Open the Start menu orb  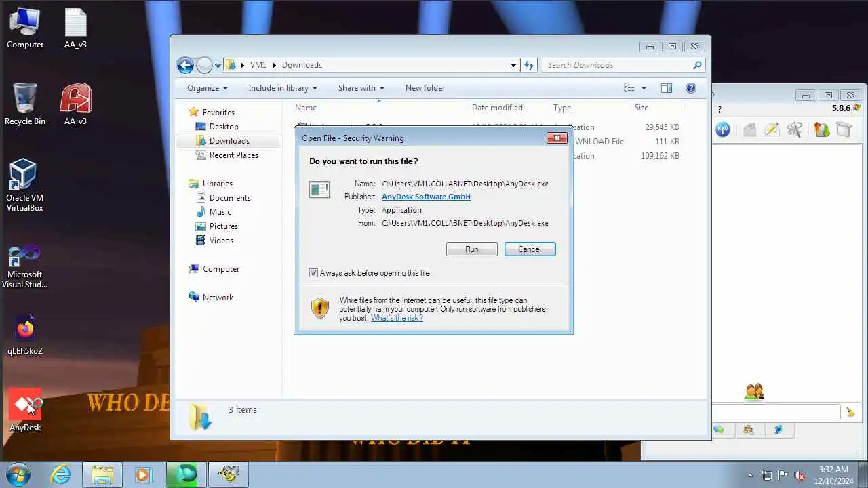tap(18, 474)
